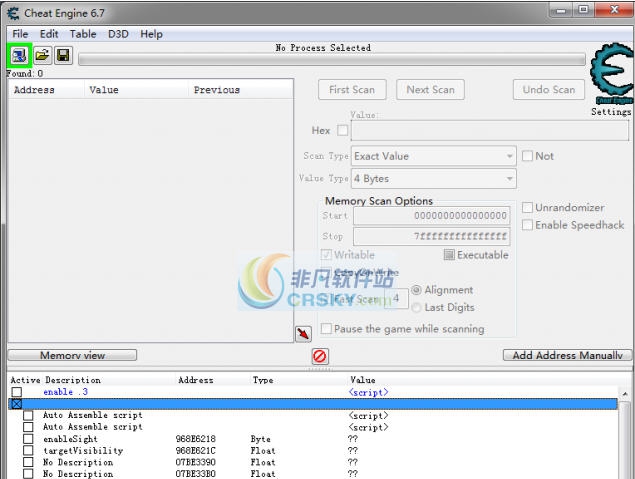This screenshot has width=635, height=479.
Task: Open the Table menu
Action: tap(83, 34)
